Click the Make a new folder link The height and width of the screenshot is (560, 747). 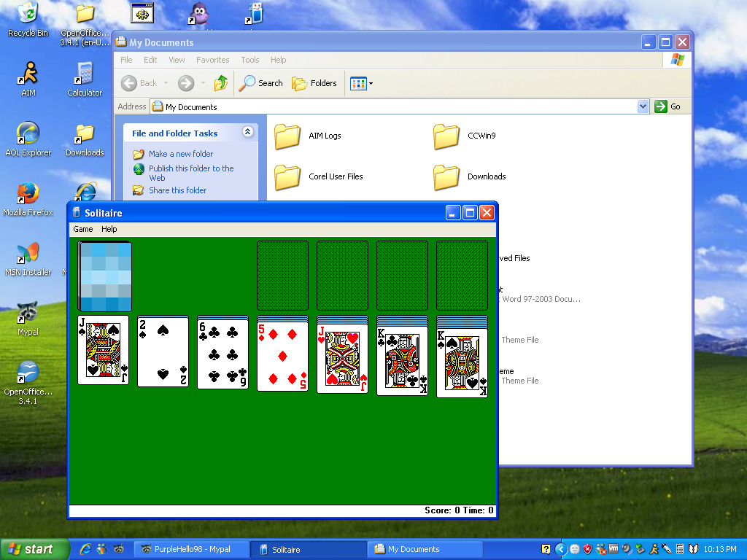(x=181, y=154)
